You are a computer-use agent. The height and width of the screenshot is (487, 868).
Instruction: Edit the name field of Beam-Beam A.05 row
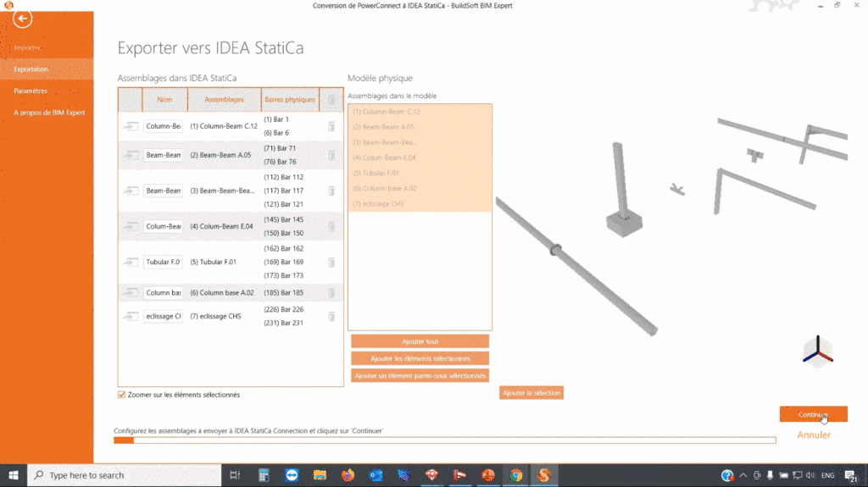(164, 155)
